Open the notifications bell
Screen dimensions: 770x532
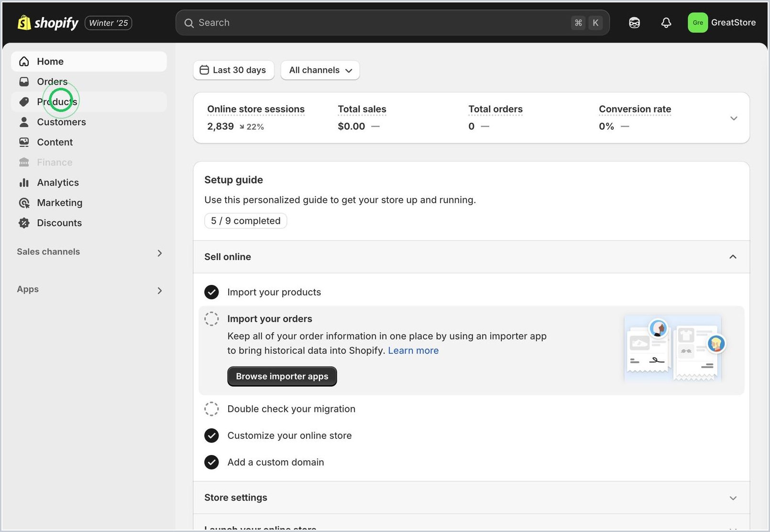pos(666,22)
